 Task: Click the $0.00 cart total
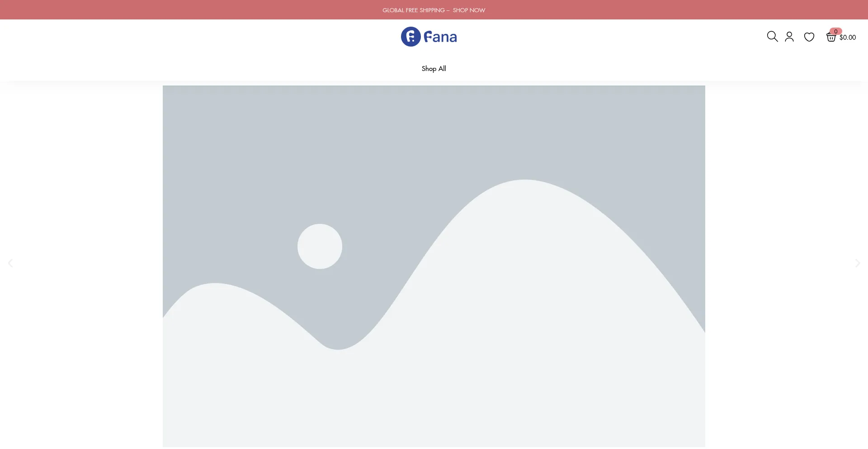coord(848,38)
